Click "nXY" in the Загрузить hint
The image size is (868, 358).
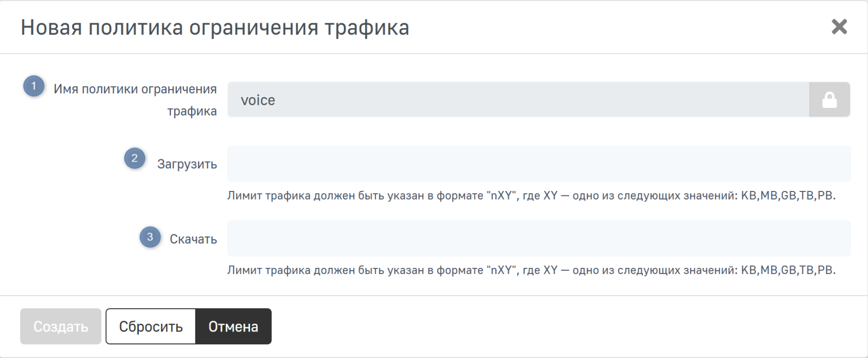(x=501, y=196)
